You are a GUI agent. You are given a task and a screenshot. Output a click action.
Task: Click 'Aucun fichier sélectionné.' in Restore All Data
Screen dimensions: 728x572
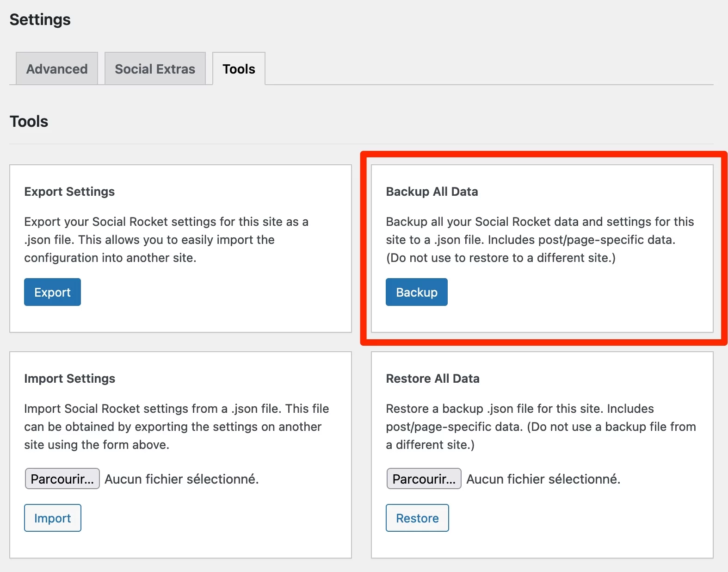pyautogui.click(x=543, y=479)
